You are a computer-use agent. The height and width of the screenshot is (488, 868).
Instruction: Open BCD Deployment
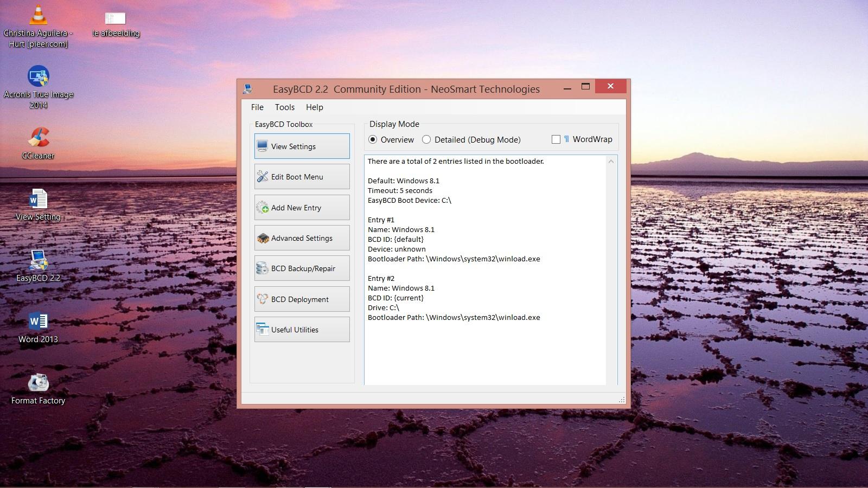click(302, 299)
